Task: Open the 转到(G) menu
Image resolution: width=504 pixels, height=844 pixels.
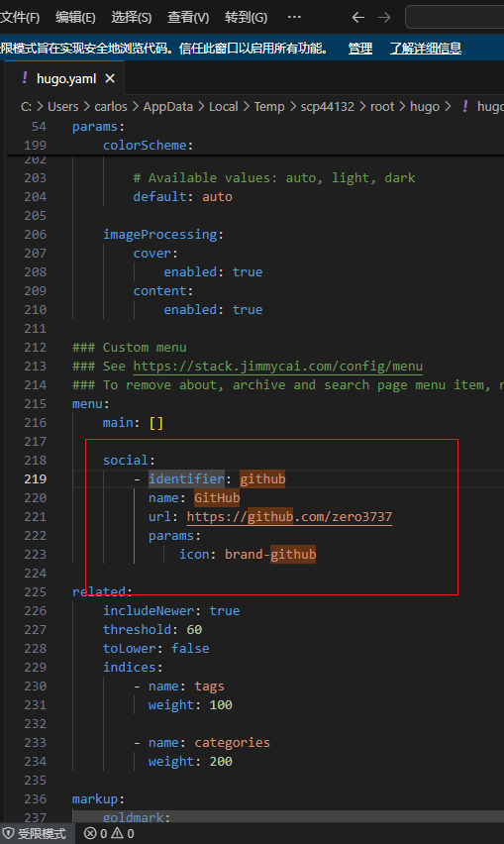Action: coord(246,17)
